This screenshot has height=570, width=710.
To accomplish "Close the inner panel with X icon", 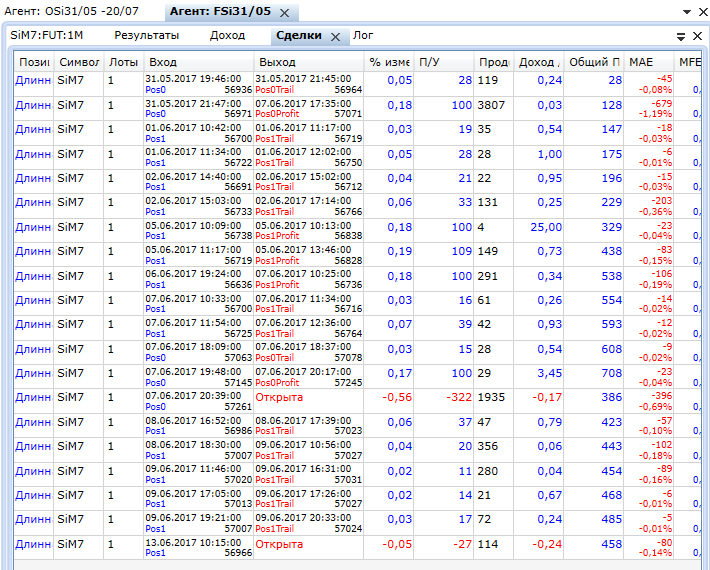I will (697, 36).
